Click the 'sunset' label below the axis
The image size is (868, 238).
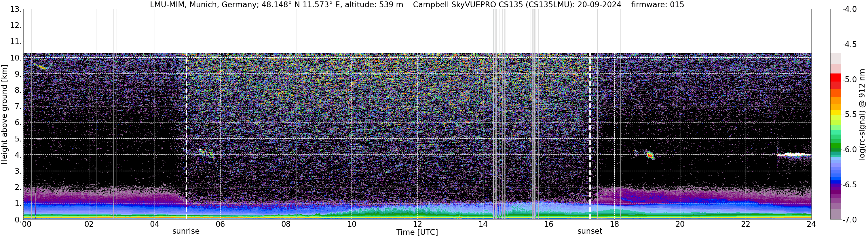click(590, 231)
